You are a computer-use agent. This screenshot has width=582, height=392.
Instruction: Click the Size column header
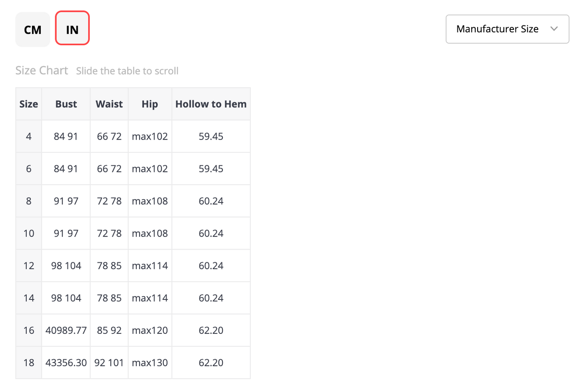[x=29, y=104]
